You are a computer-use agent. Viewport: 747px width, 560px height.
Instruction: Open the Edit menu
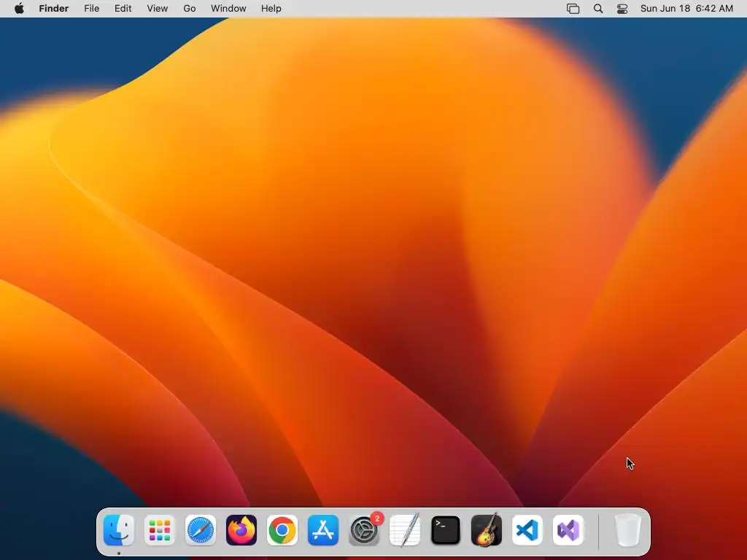123,9
